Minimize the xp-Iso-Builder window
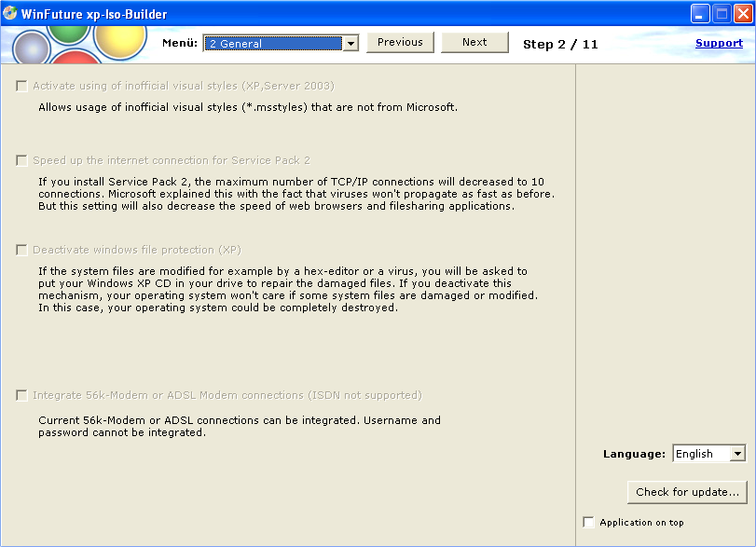 [699, 13]
